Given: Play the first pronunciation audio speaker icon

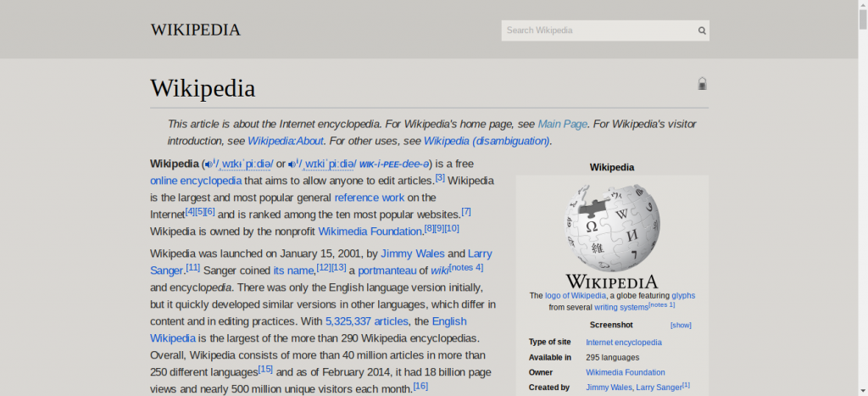Looking at the screenshot, I should point(209,164).
